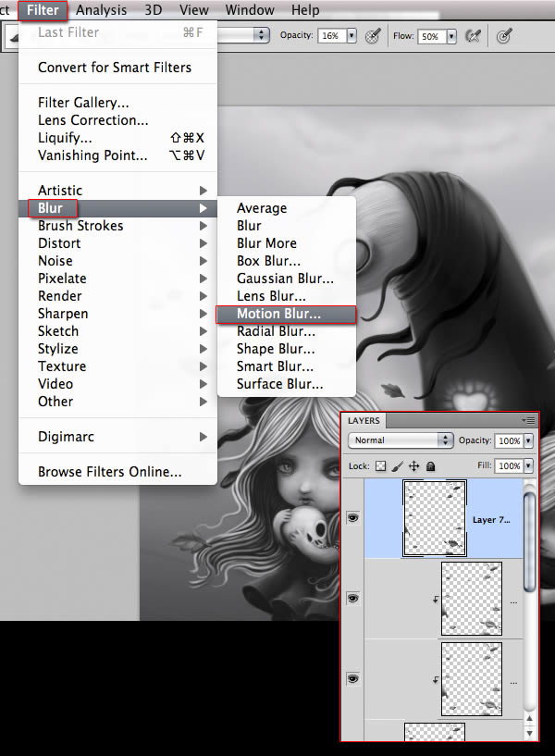Screen dimensions: 555x756
Task: Open Surface Blur dialog
Action: 287,384
